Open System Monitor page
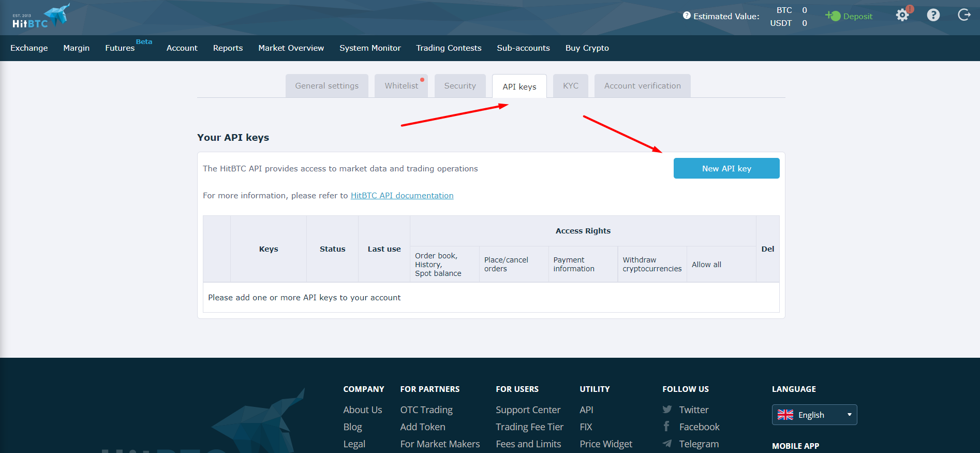This screenshot has height=453, width=980. point(370,48)
